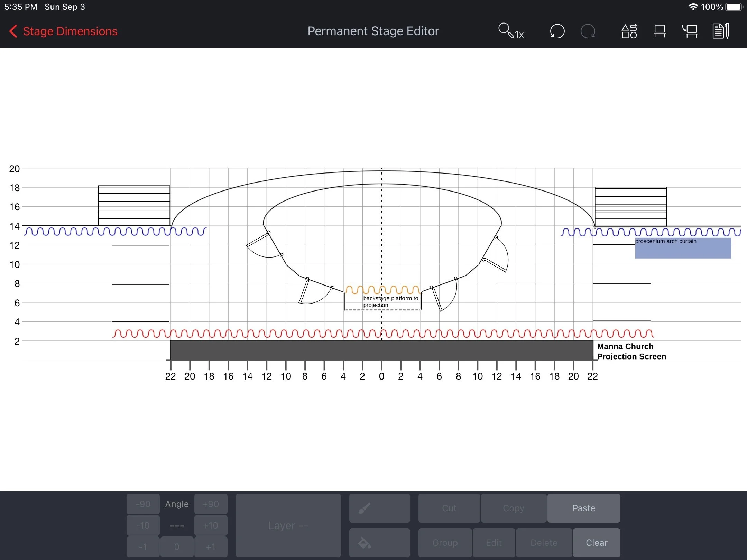Viewport: 747px width, 560px height.
Task: Tap the stage platform icon
Action: [660, 31]
